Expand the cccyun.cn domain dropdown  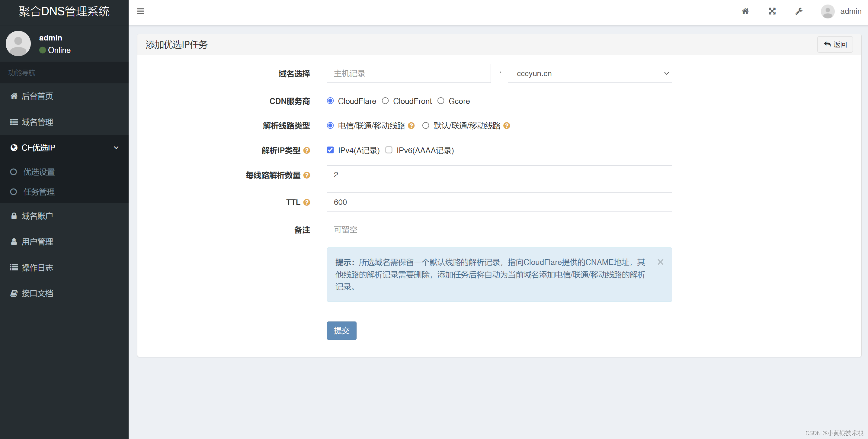[x=589, y=73]
